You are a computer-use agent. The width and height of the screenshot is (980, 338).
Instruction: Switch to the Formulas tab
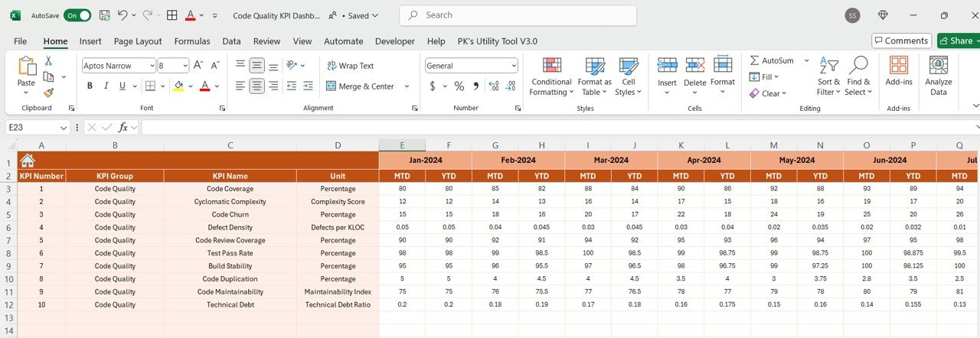point(192,41)
